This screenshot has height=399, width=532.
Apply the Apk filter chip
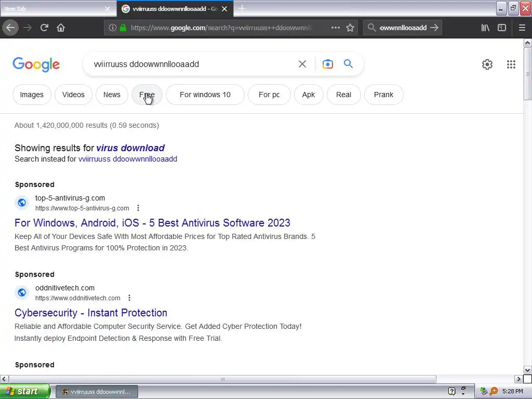point(309,95)
